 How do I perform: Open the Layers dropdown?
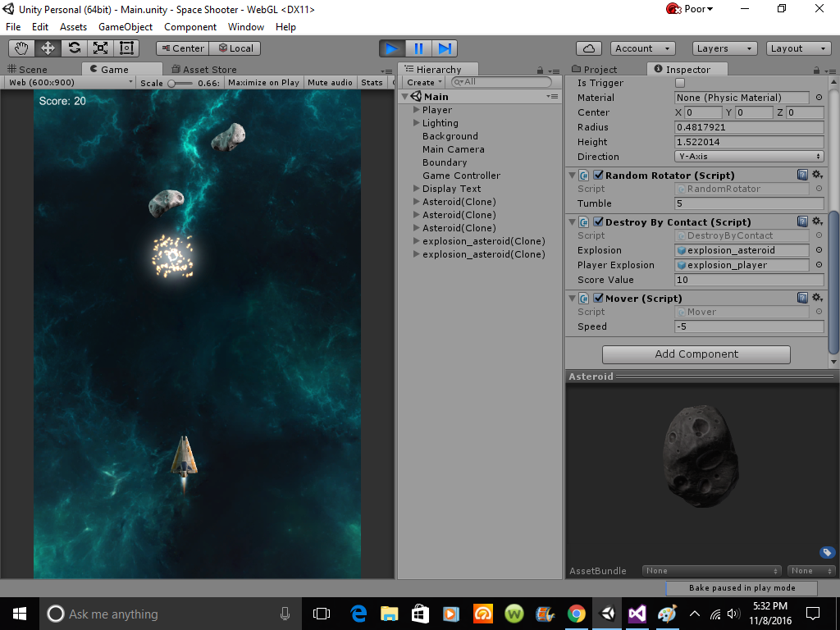pyautogui.click(x=724, y=48)
